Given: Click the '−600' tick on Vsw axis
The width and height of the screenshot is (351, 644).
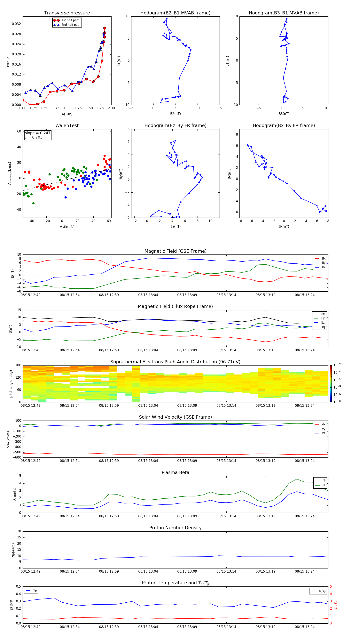Looking at the screenshot, I should pos(17,457).
